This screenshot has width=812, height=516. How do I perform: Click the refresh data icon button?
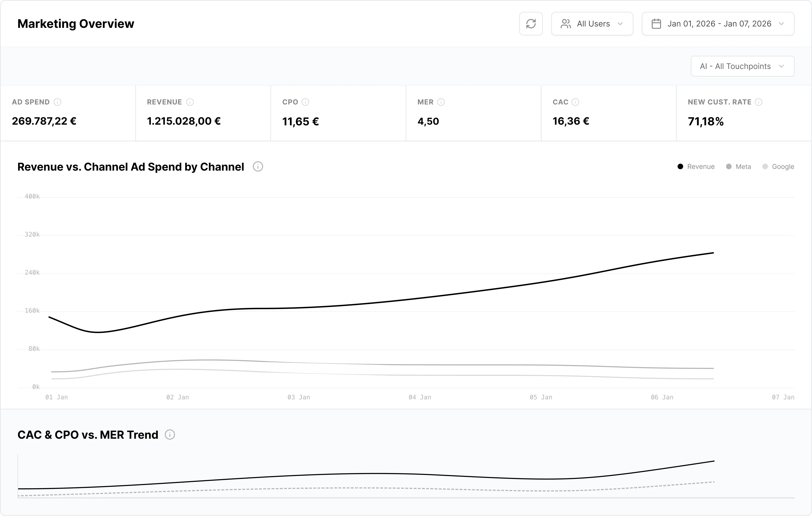[x=531, y=24]
